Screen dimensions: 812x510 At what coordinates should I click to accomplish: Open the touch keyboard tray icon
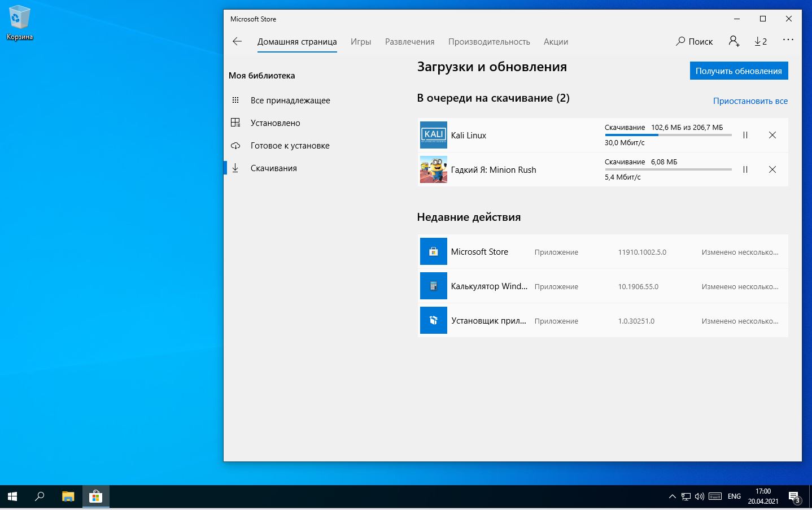715,496
